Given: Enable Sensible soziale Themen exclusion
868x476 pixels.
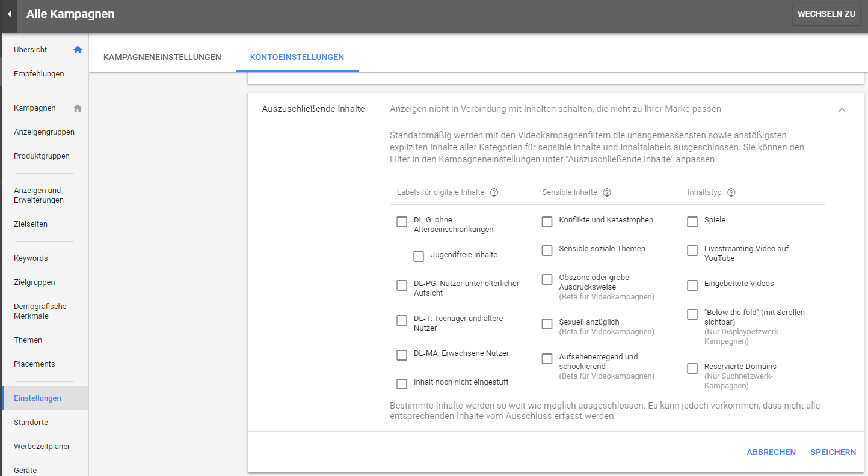Looking at the screenshot, I should click(x=547, y=251).
